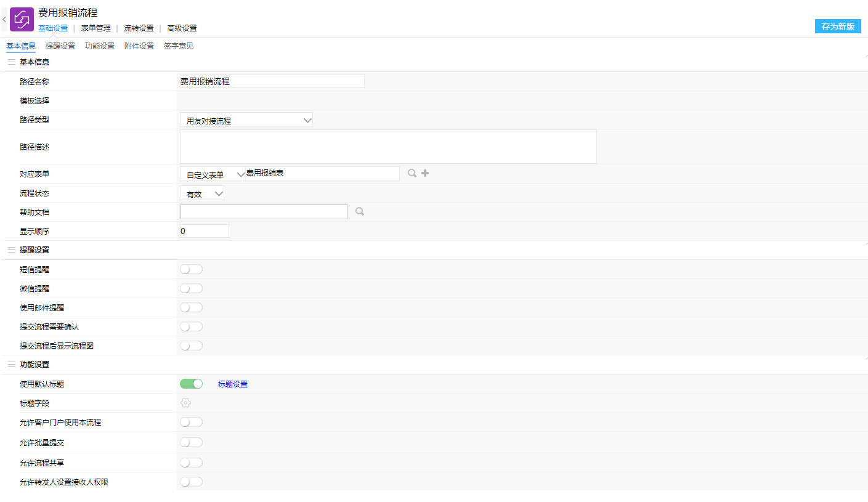Click the purple workflow icon in header
The height and width of the screenshot is (502, 868).
point(22,19)
